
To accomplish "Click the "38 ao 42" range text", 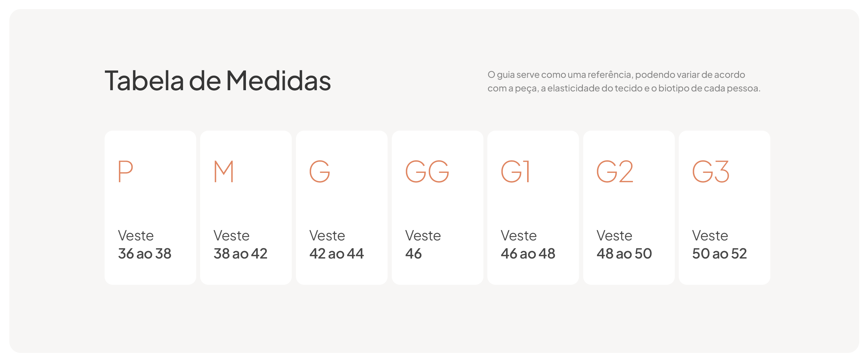I will [240, 254].
